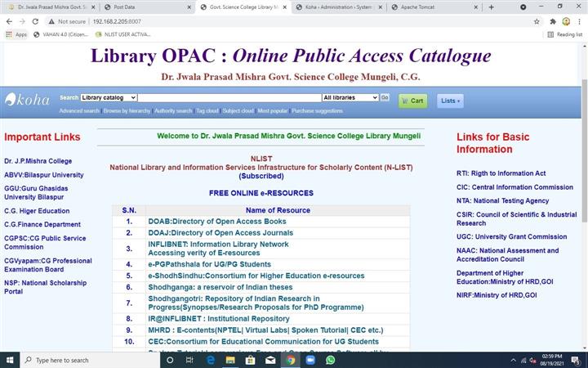Viewport: 588px width, 368px height.
Task: Open File Explorer from taskbar
Action: pyautogui.click(x=230, y=360)
